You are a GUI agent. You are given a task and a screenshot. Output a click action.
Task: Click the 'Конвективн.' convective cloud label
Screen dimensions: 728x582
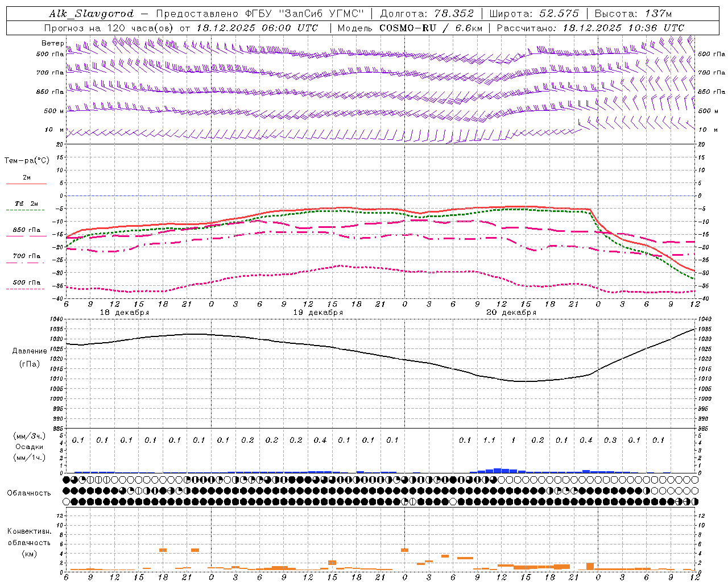[x=30, y=531]
